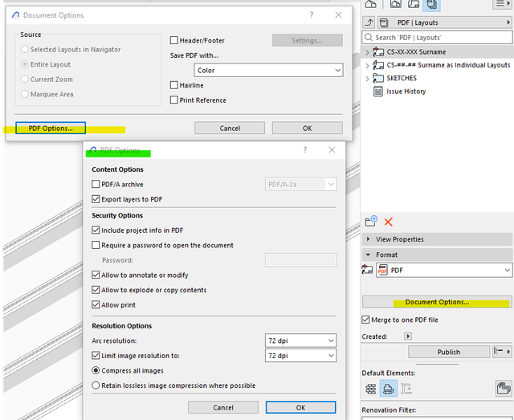Select the Entire Layout radio button
This screenshot has width=514, height=420.
(x=25, y=64)
